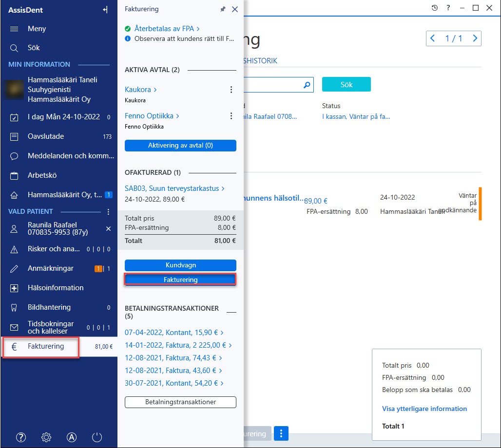
Task: Collapse the AssisDent sidebar with the arrow icon
Action: (105, 10)
